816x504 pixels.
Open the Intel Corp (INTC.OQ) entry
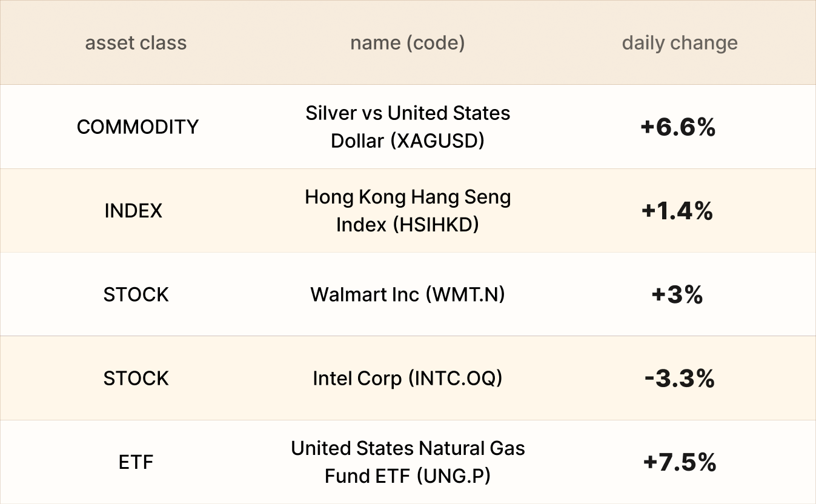pyautogui.click(x=408, y=378)
